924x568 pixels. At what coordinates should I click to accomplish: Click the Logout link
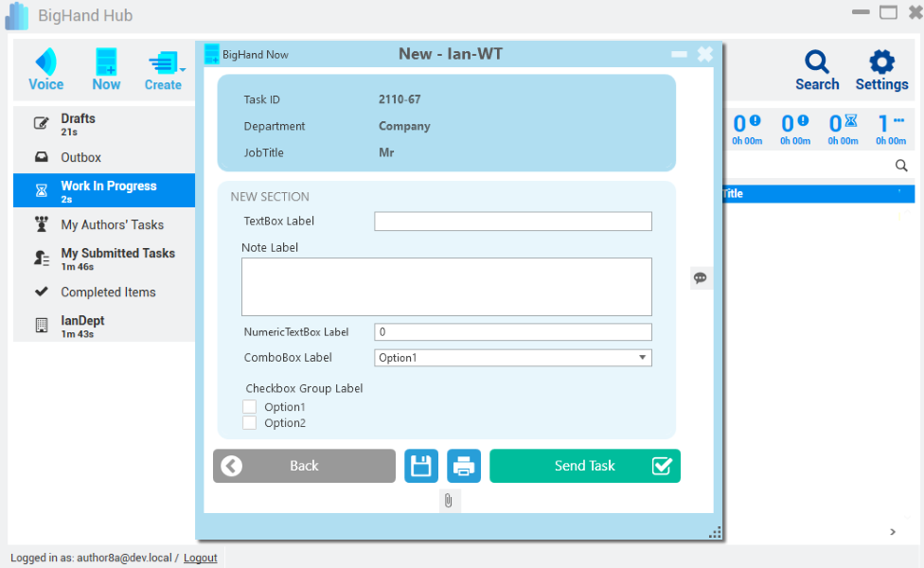tap(201, 558)
